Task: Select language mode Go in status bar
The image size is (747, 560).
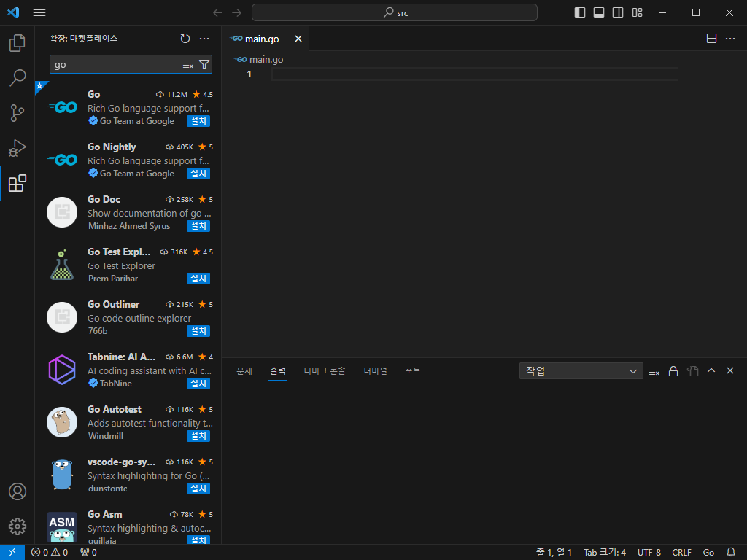Action: point(708,553)
